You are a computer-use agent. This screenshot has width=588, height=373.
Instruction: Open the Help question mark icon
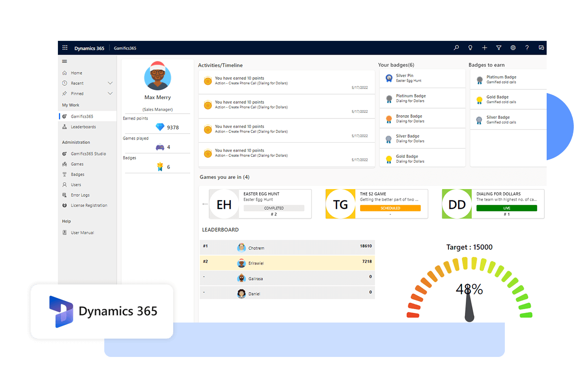pos(527,48)
